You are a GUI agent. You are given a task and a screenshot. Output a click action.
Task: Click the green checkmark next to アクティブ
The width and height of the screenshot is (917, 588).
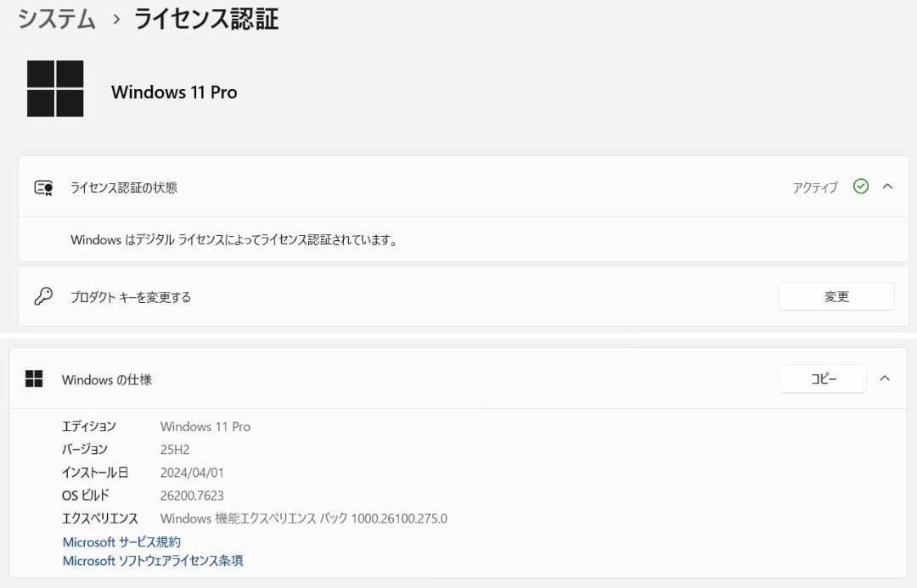coord(861,187)
